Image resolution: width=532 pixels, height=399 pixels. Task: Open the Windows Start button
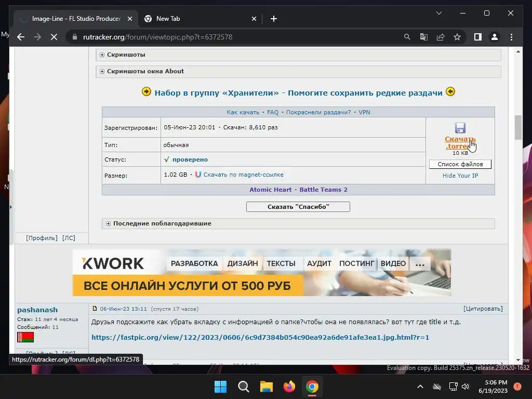[220, 387]
